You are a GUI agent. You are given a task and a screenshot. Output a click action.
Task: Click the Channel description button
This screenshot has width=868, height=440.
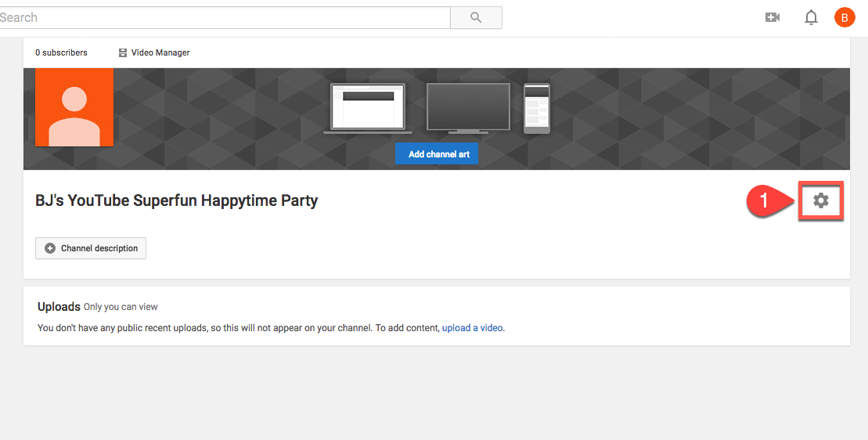(91, 248)
